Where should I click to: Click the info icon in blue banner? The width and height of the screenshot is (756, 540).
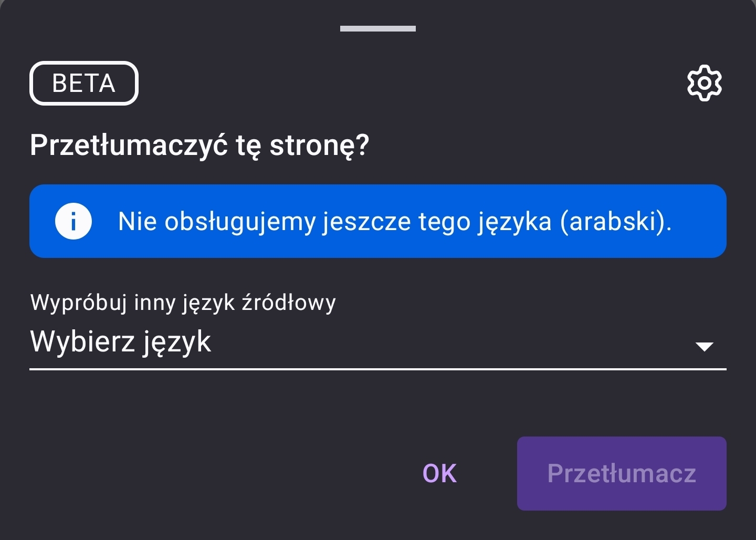pyautogui.click(x=73, y=221)
